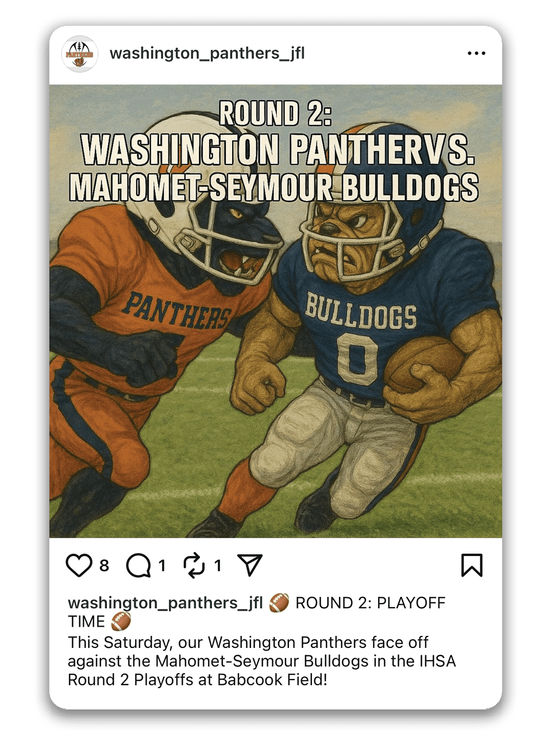Click the BULLDOGS jersey lettering in image
The image size is (551, 756).
[x=361, y=312]
